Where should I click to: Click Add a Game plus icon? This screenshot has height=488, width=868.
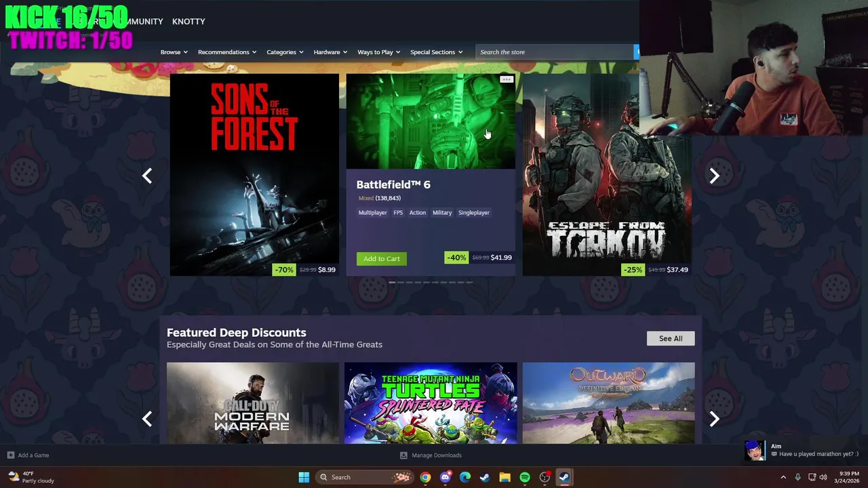coord(10,455)
